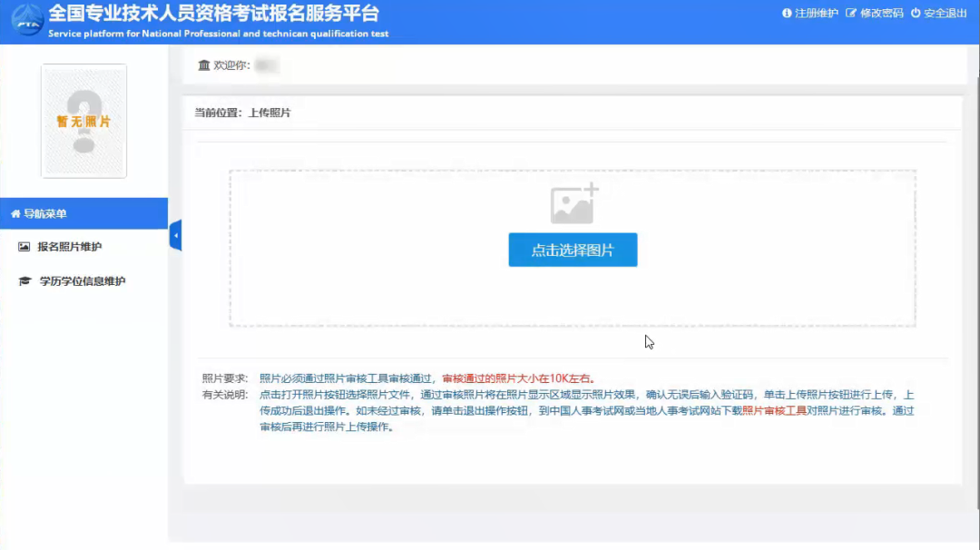Open the 注册维护 link

click(816, 14)
